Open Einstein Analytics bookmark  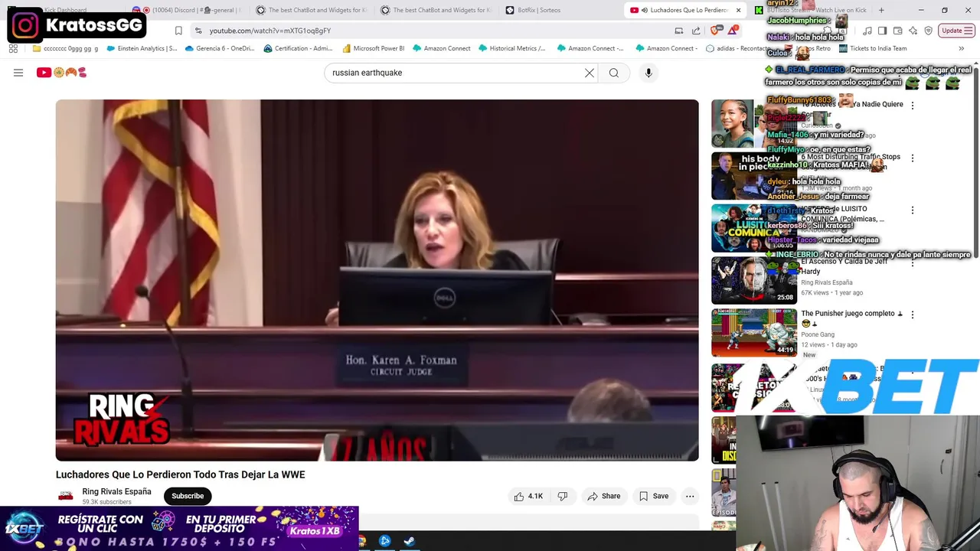point(142,48)
